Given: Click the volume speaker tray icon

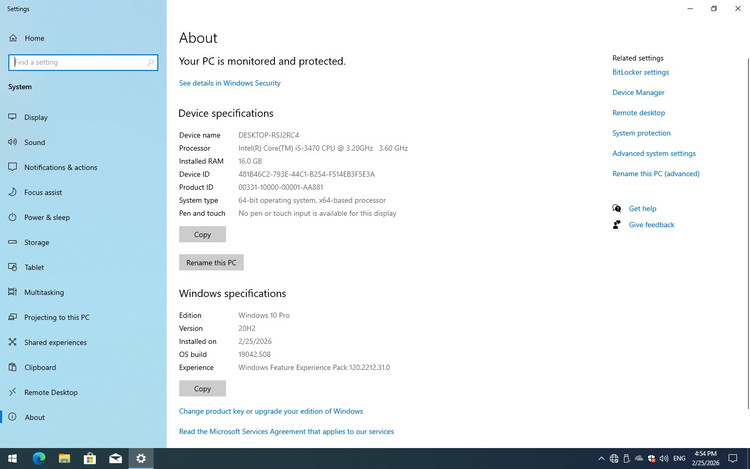Looking at the screenshot, I should [x=664, y=458].
